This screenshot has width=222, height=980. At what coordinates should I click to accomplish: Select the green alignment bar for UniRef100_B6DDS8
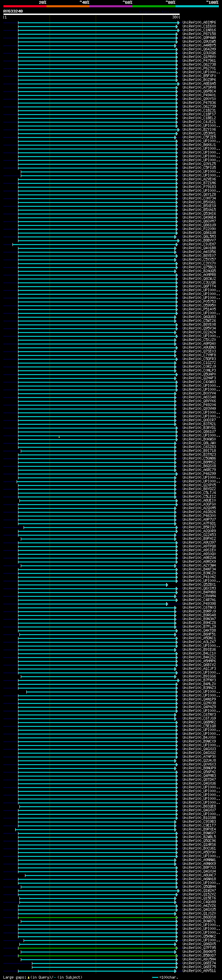click(97, 917)
